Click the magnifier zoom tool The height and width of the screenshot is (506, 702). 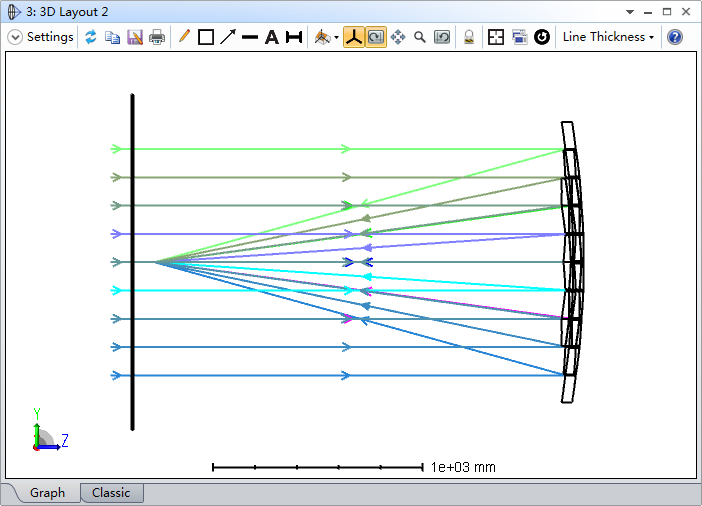click(420, 37)
